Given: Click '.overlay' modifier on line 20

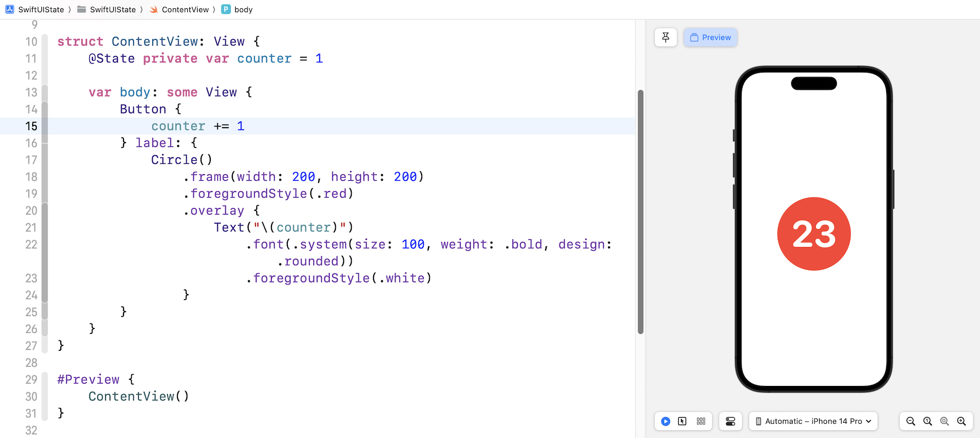Looking at the screenshot, I should pos(213,210).
